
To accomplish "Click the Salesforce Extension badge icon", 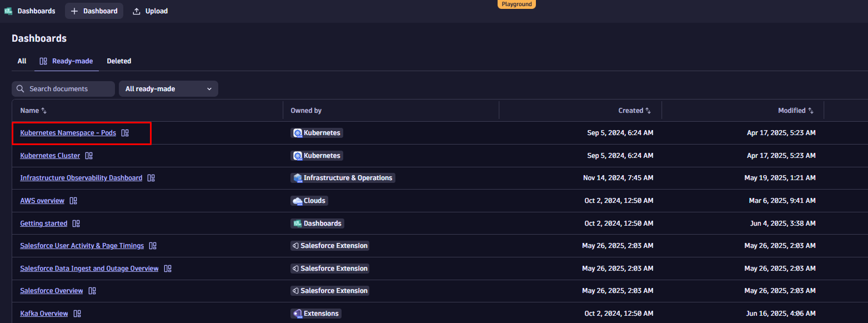I will pyautogui.click(x=295, y=245).
